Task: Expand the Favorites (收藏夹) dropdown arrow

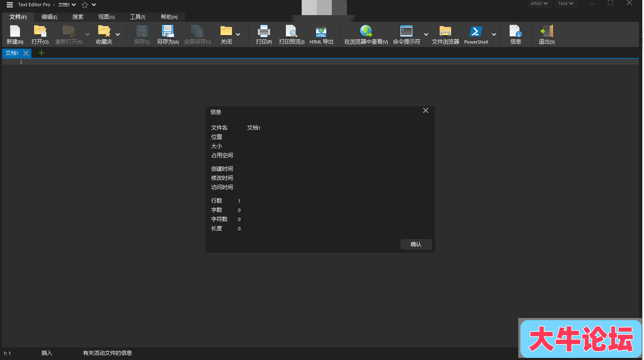Action: (x=118, y=34)
